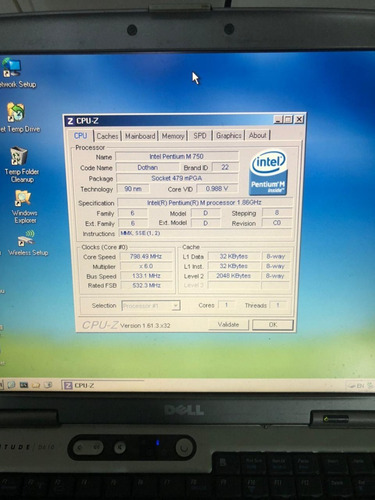
Task: Open the Temp Drive desktop icon
Action: click(x=16, y=112)
